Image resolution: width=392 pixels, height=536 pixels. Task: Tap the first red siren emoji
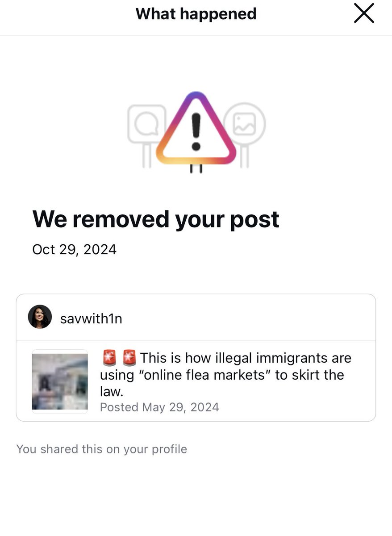[109, 358]
